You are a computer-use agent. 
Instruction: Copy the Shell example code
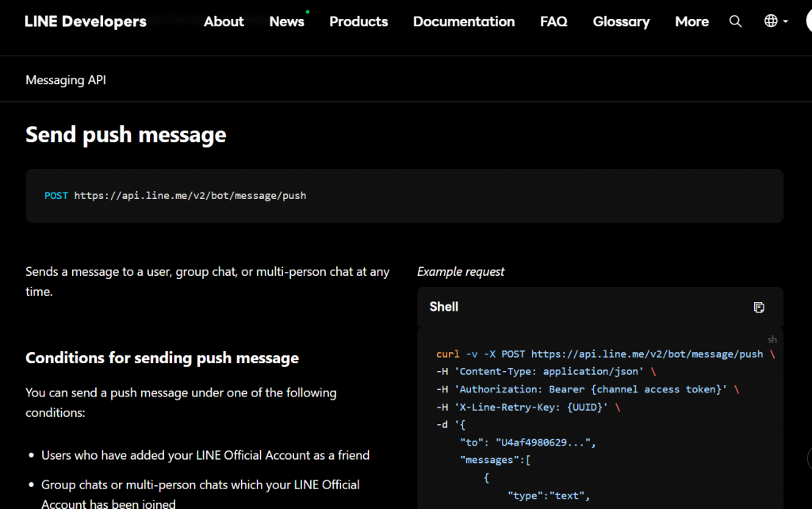pos(759,307)
